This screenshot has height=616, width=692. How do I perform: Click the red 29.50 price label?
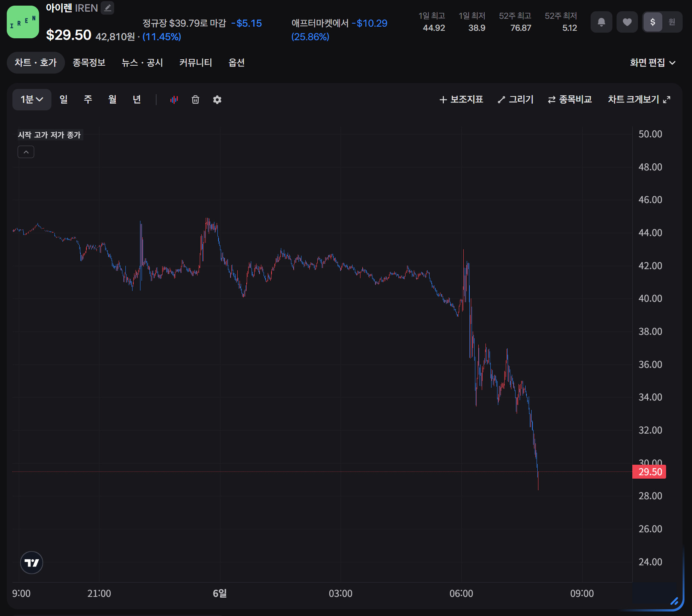[x=649, y=472]
